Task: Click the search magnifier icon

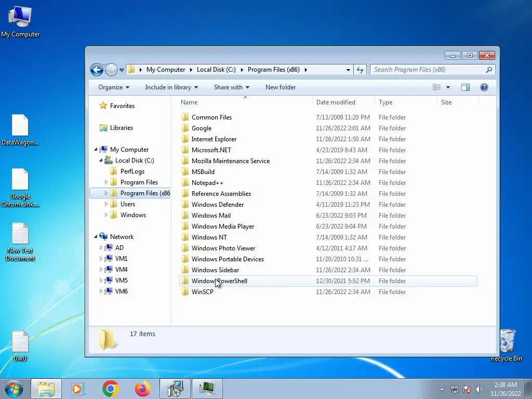Action: click(x=489, y=70)
